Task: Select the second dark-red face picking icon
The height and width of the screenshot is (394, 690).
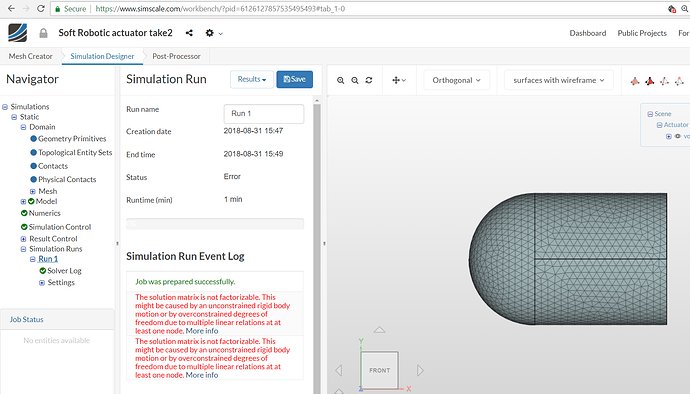Action: coord(650,81)
